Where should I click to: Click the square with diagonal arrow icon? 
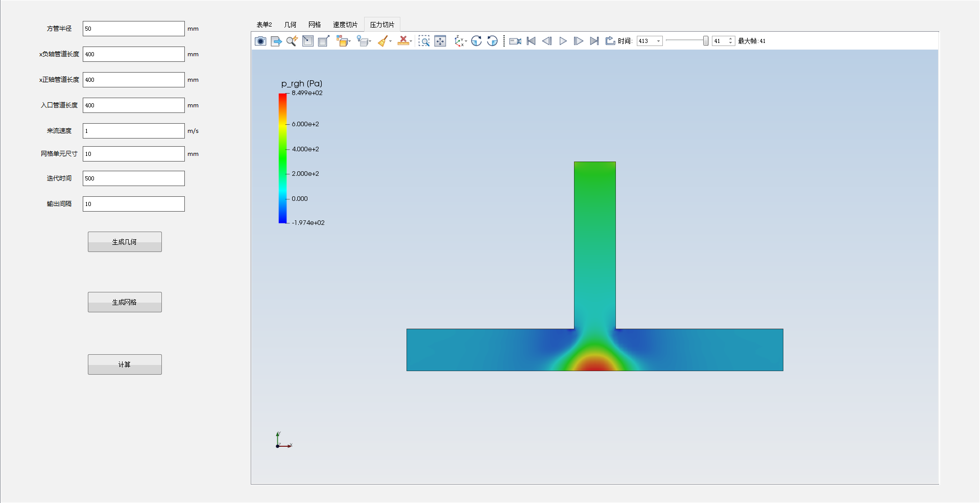(308, 41)
